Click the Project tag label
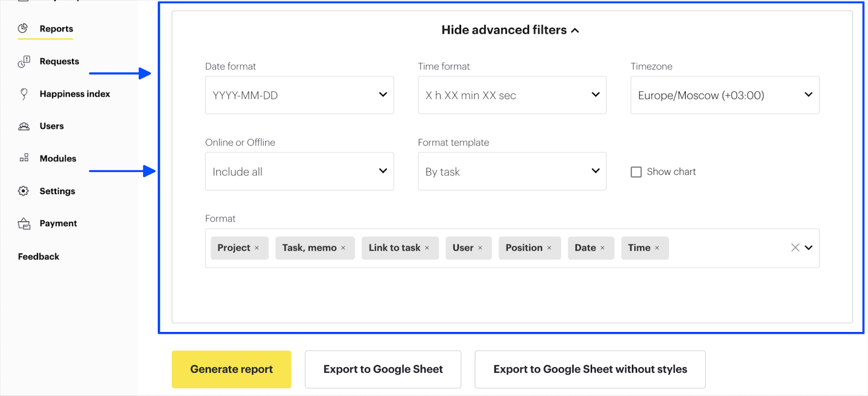Screen dimensions: 868x396 click(234, 248)
